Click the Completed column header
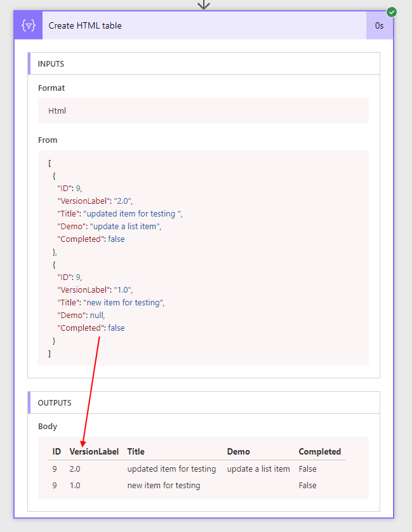This screenshot has height=532, width=412. (x=320, y=452)
